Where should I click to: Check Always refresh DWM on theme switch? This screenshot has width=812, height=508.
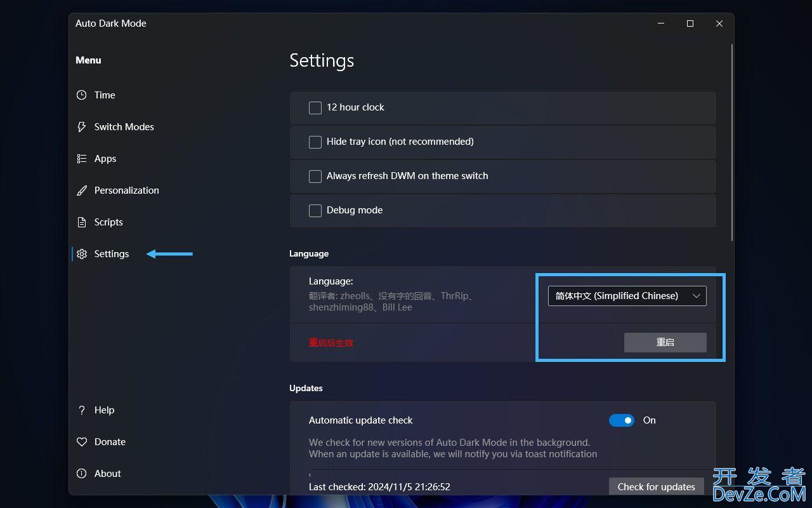pos(315,177)
